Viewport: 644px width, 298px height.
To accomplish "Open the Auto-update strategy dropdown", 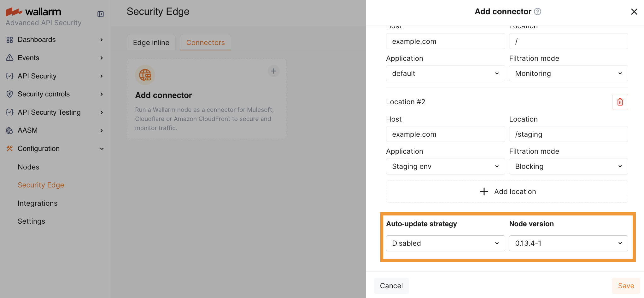I will [x=445, y=243].
